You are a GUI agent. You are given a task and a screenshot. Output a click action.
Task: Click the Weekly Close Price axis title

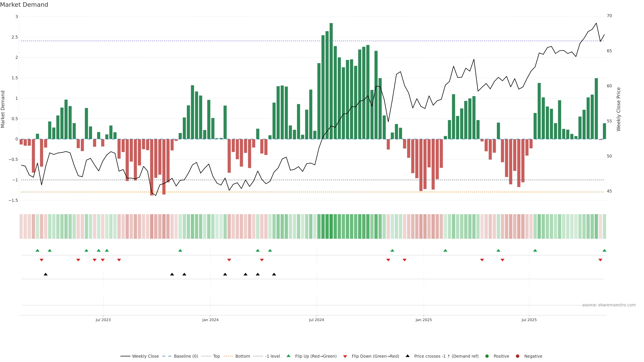[x=619, y=109]
